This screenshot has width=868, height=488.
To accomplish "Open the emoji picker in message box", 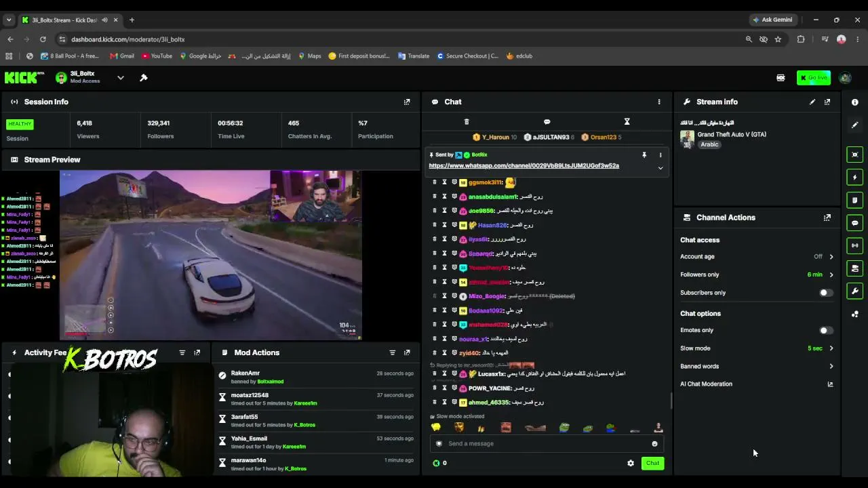I will [654, 444].
